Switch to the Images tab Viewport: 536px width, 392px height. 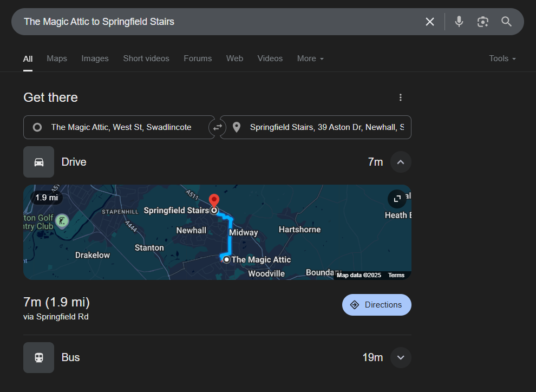click(95, 58)
